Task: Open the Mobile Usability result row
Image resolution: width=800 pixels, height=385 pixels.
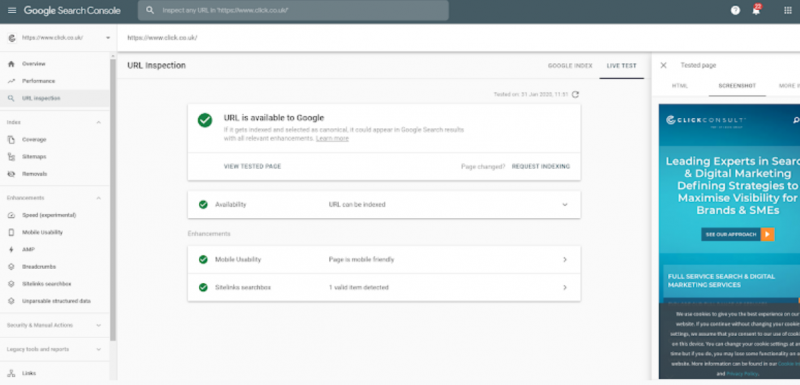Action: click(x=384, y=260)
